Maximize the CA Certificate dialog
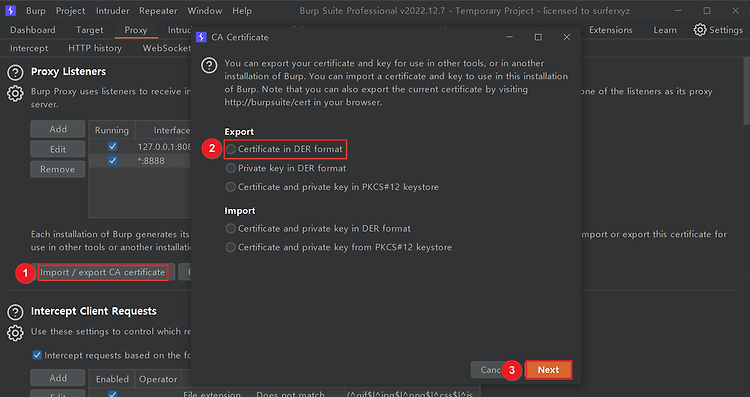750x397 pixels. [x=538, y=37]
